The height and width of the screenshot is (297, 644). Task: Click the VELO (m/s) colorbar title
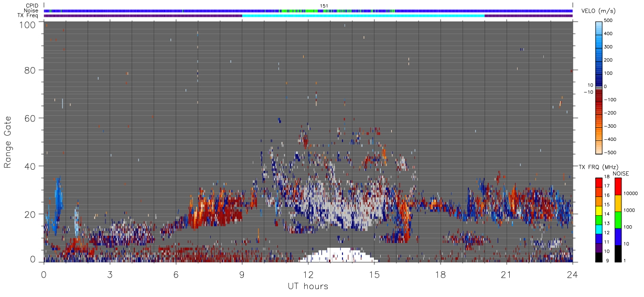(599, 11)
